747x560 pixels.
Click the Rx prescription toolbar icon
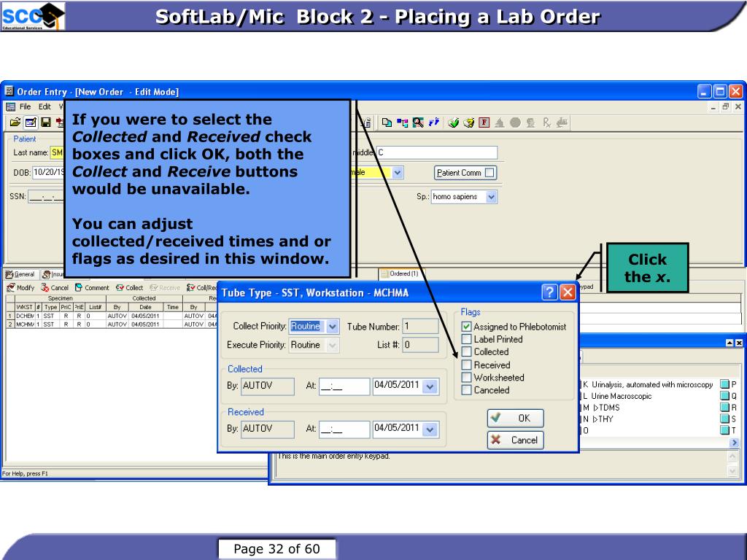tap(546, 122)
